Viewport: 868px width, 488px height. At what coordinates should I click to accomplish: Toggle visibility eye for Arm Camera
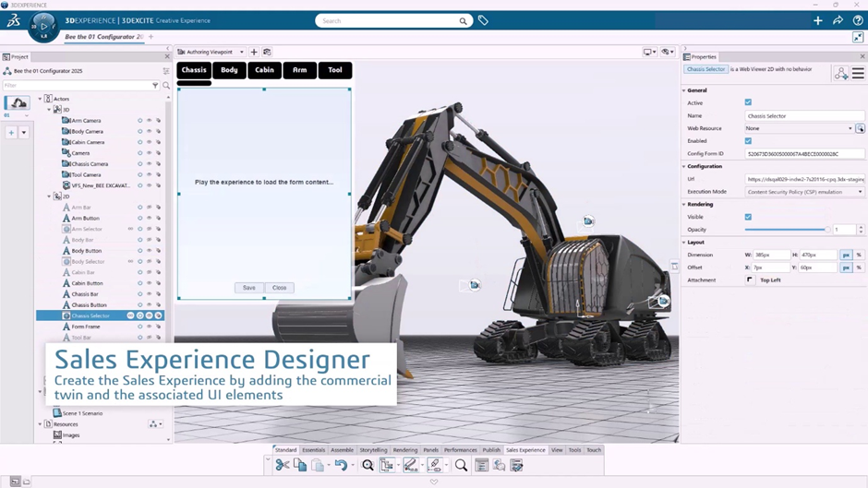click(x=149, y=121)
